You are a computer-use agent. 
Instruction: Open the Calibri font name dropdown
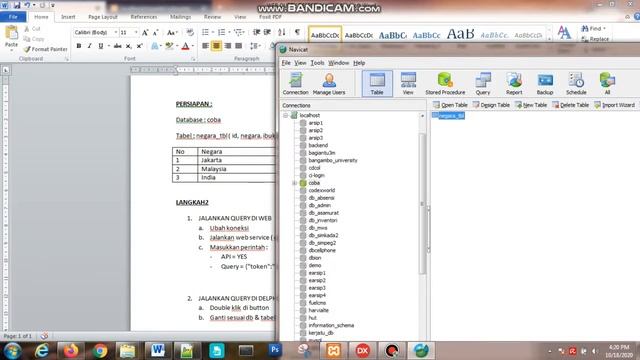click(116, 32)
